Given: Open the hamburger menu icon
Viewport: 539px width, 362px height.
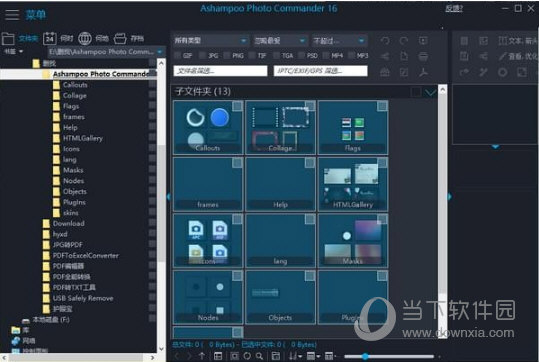Looking at the screenshot, I should point(12,15).
